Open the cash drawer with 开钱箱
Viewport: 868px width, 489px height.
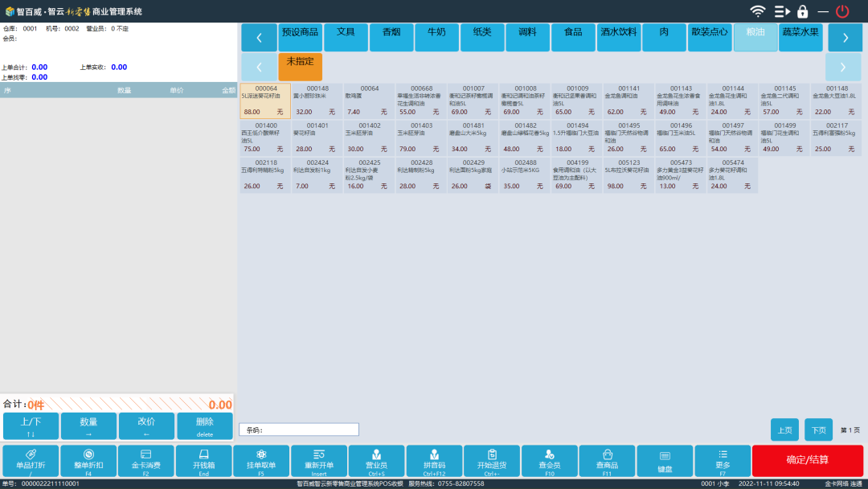click(x=204, y=455)
